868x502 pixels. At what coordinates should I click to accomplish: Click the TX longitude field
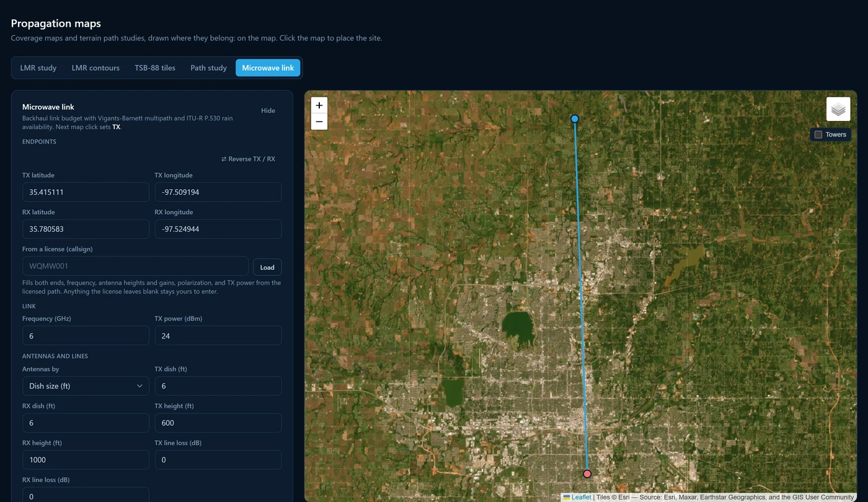[x=218, y=192]
